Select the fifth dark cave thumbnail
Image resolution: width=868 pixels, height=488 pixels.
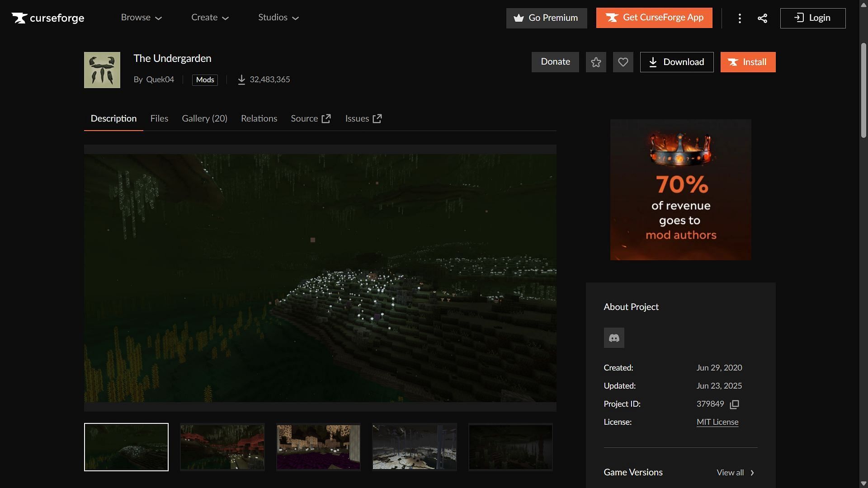tap(510, 447)
